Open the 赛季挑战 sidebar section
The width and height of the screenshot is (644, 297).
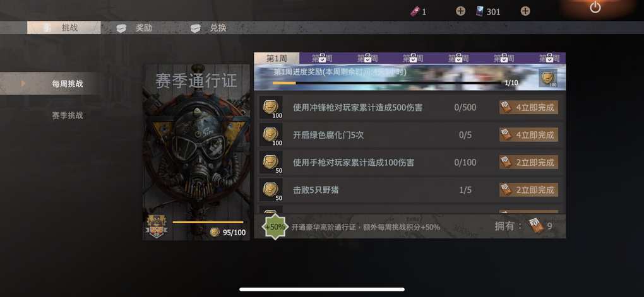pos(68,115)
